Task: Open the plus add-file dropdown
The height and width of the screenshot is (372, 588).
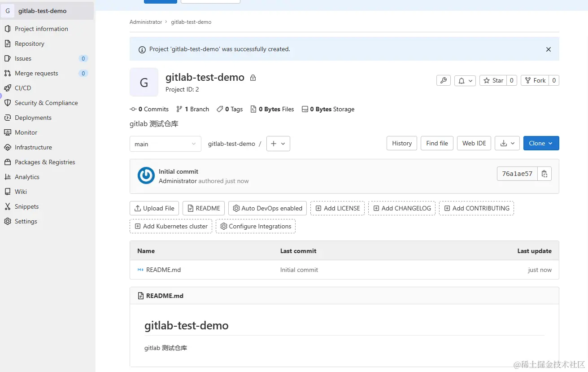Action: point(278,144)
